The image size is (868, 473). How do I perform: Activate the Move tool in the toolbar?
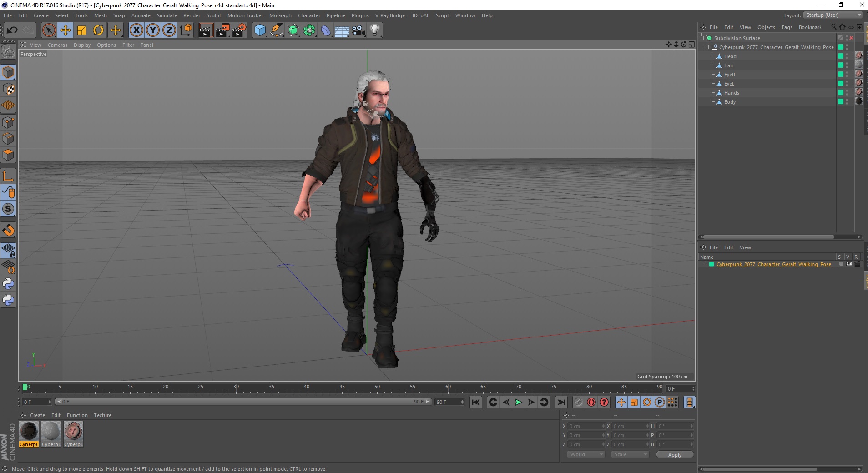pyautogui.click(x=66, y=30)
